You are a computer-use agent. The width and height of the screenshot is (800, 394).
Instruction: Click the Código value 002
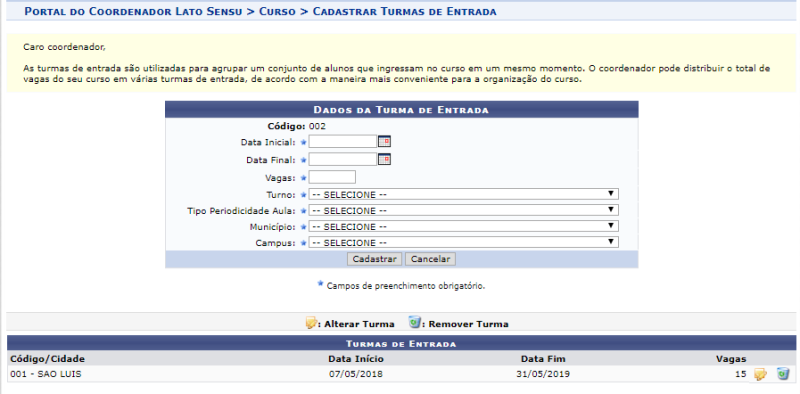coord(317,126)
